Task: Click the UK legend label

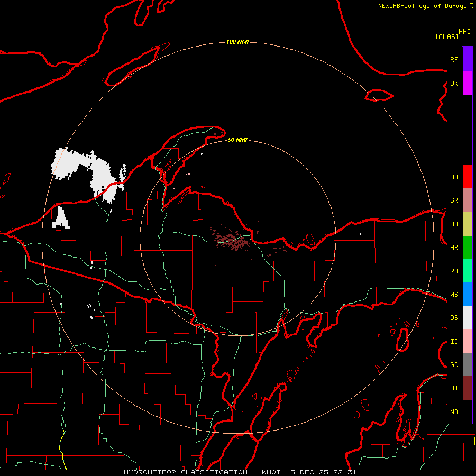Action: pos(454,84)
